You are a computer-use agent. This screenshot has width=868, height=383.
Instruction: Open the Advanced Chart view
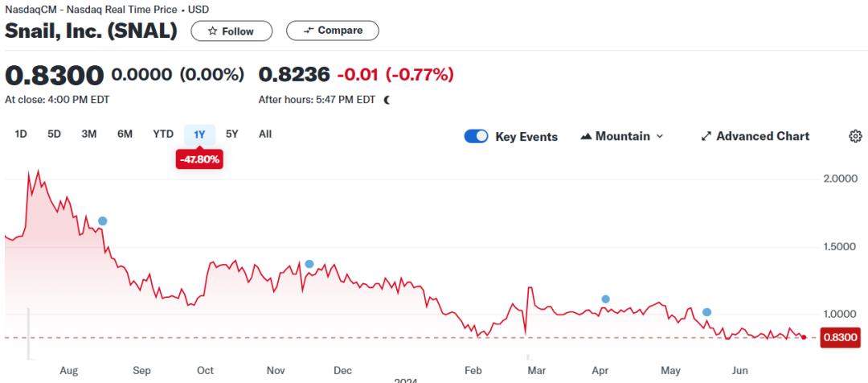tap(755, 136)
